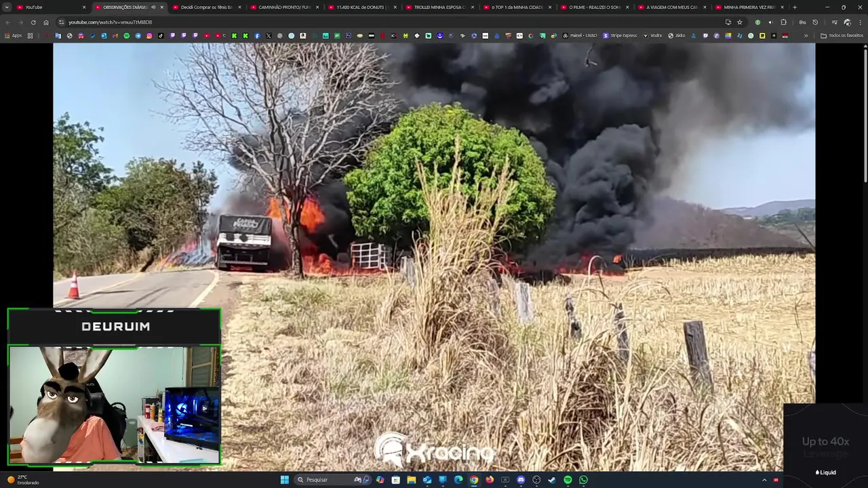Open OBS Studio from the taskbar

(536, 480)
